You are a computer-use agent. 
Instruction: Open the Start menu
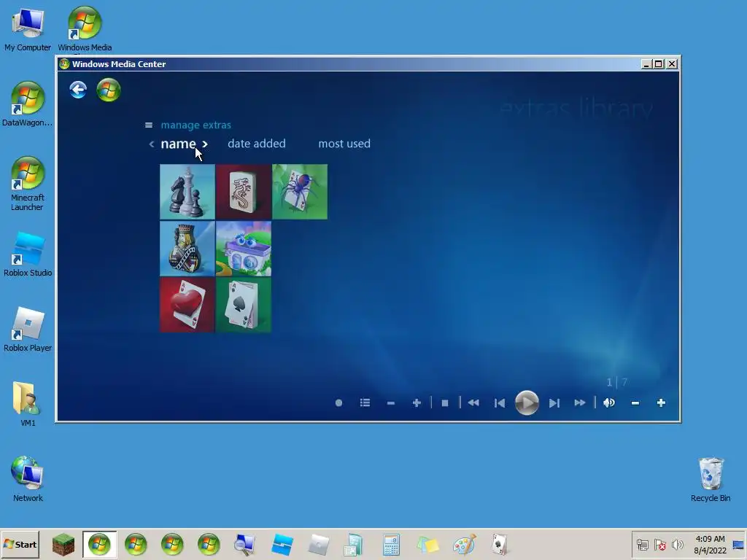click(x=20, y=544)
